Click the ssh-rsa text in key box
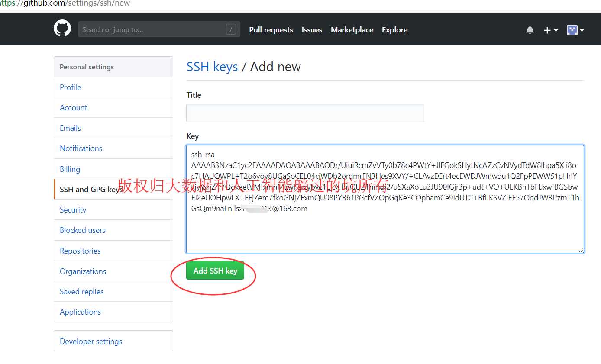 pyautogui.click(x=203, y=155)
